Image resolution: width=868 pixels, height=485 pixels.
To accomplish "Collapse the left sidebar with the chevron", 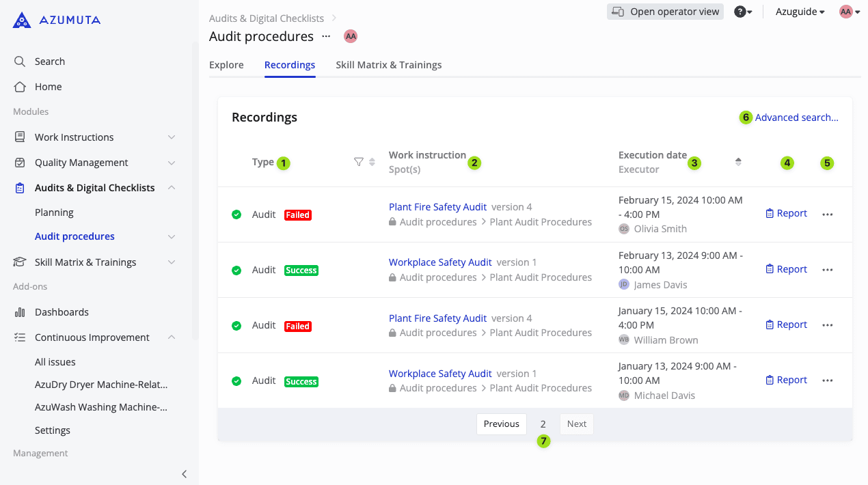I will click(x=184, y=473).
